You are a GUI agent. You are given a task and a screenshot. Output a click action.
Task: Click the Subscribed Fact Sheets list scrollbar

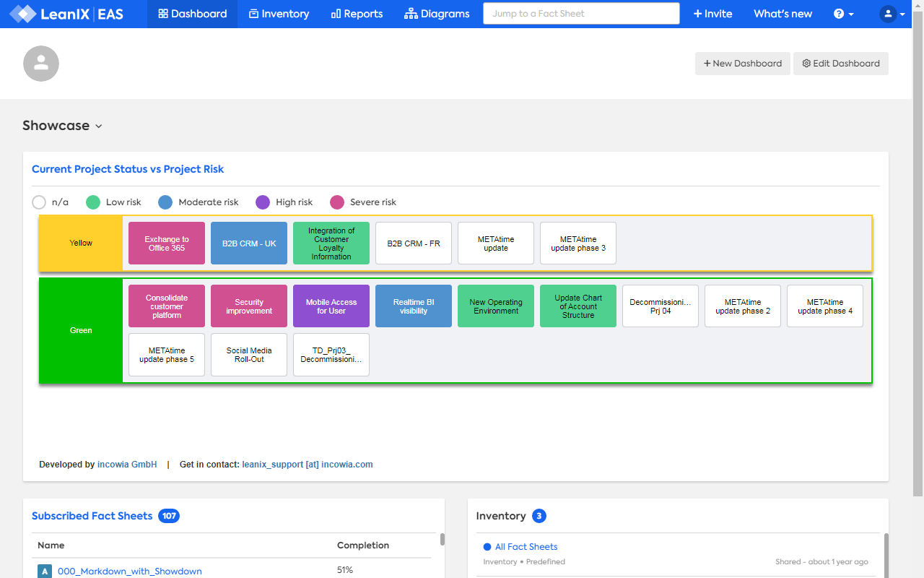click(443, 539)
